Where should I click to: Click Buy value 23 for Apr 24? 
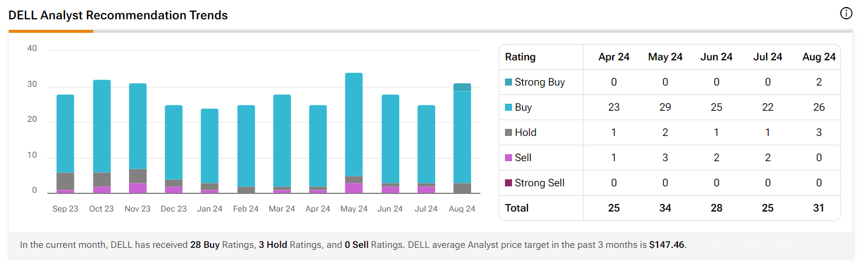point(614,107)
